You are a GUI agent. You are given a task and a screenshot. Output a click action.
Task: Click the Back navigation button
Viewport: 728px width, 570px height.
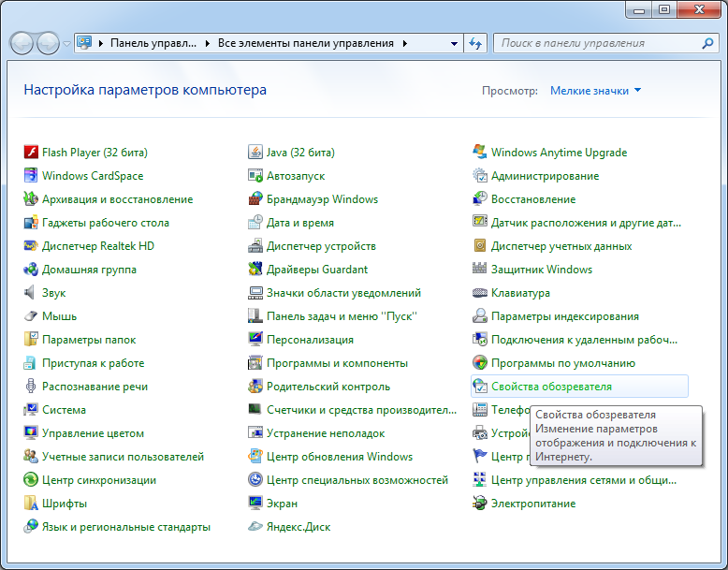click(22, 44)
